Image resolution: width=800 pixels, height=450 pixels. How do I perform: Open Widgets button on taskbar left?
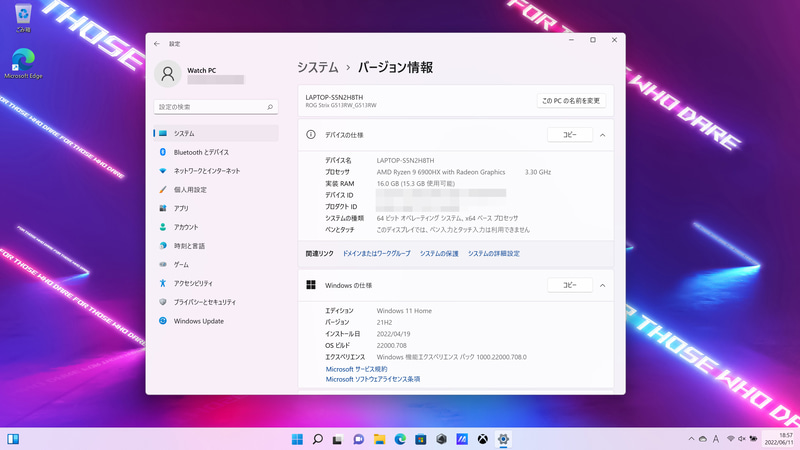pos(13,439)
